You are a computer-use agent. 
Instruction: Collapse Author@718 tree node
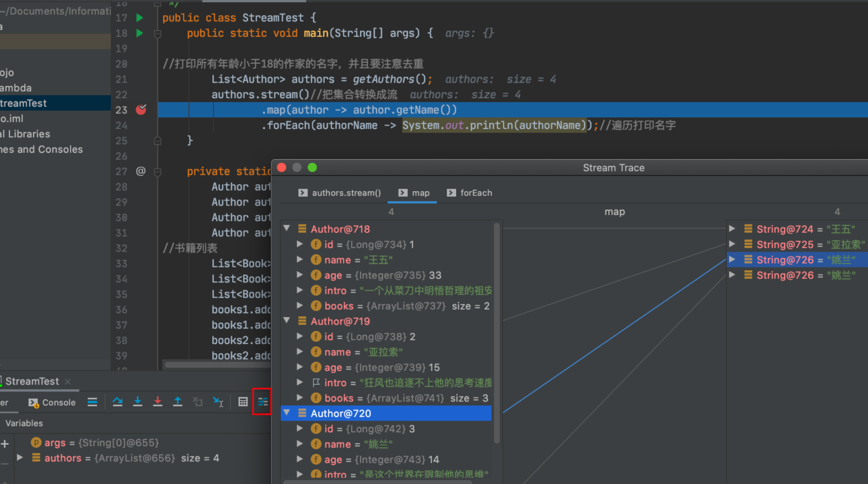(287, 228)
